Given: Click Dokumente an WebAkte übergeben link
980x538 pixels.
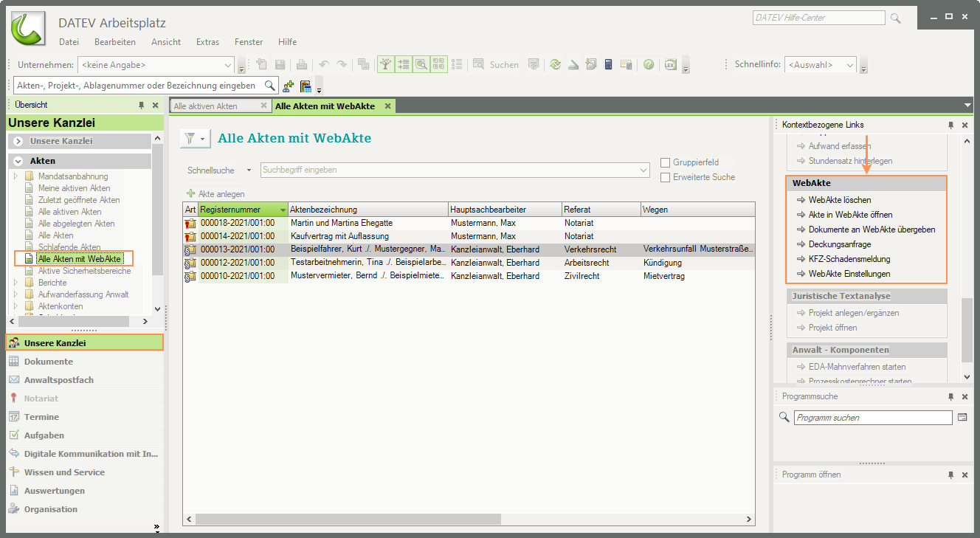Looking at the screenshot, I should (x=872, y=230).
